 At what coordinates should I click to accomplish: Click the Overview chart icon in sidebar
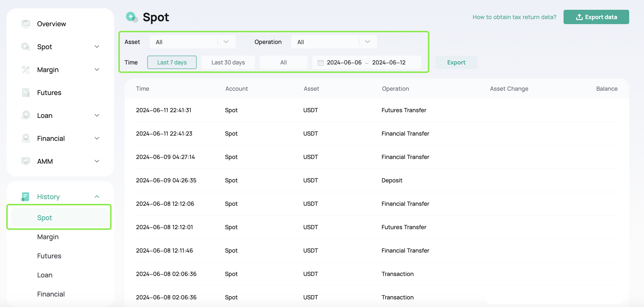pyautogui.click(x=26, y=24)
